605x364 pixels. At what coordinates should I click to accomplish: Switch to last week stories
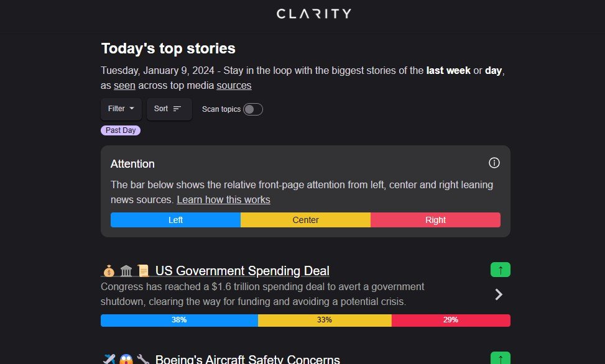coord(448,70)
